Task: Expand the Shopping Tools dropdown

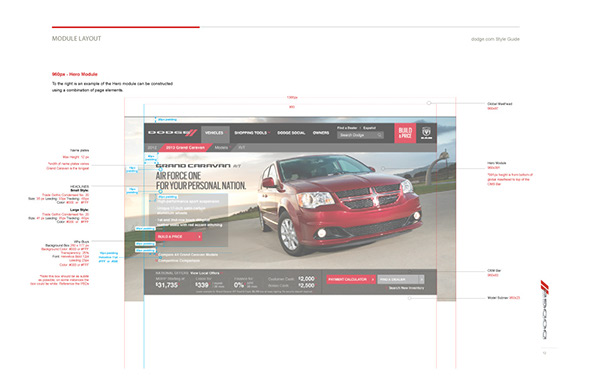Action: pos(252,133)
